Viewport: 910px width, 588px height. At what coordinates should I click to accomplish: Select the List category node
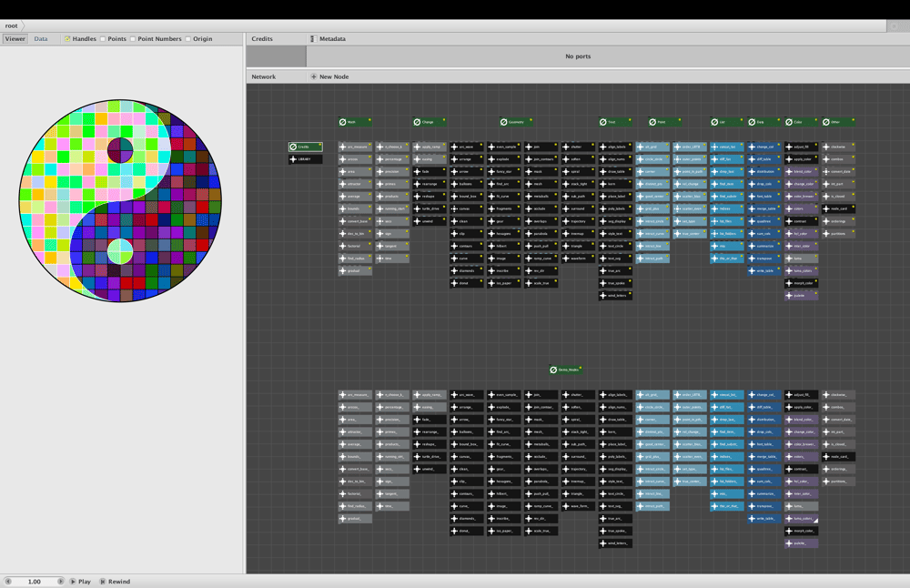(726, 122)
